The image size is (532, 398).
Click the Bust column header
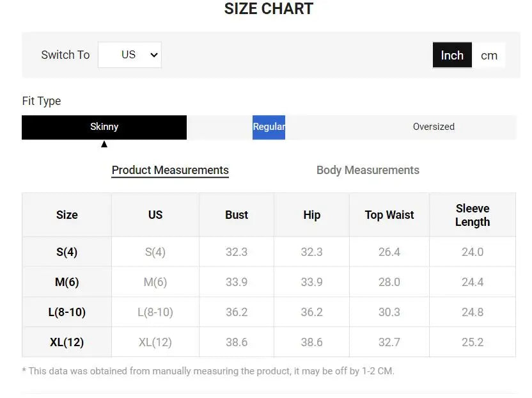[x=237, y=215]
